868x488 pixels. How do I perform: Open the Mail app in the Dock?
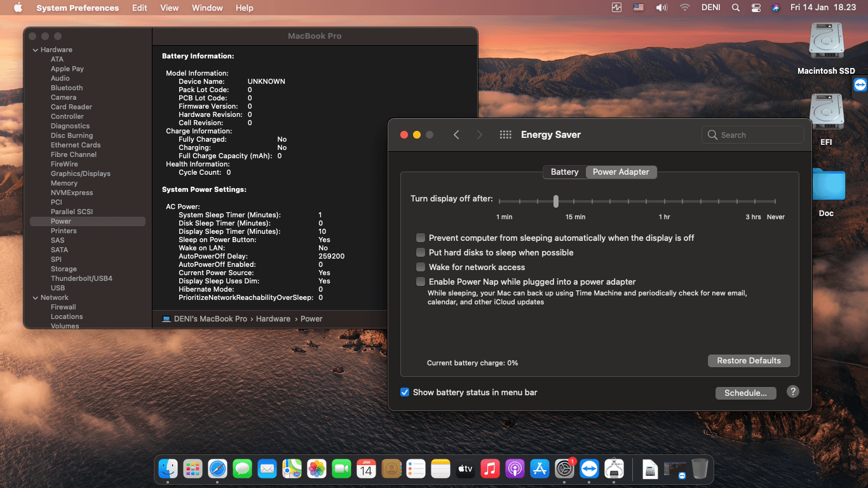point(267,469)
